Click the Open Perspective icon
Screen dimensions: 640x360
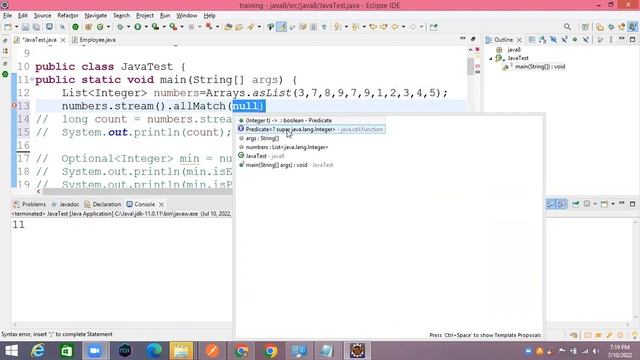pos(585,27)
